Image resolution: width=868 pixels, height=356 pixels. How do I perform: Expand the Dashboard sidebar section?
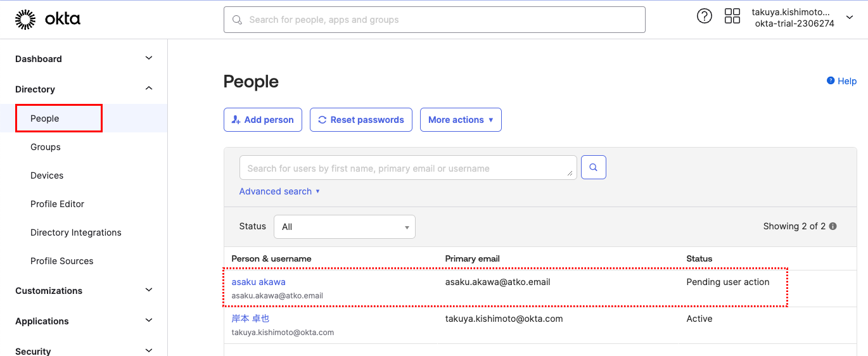click(149, 58)
